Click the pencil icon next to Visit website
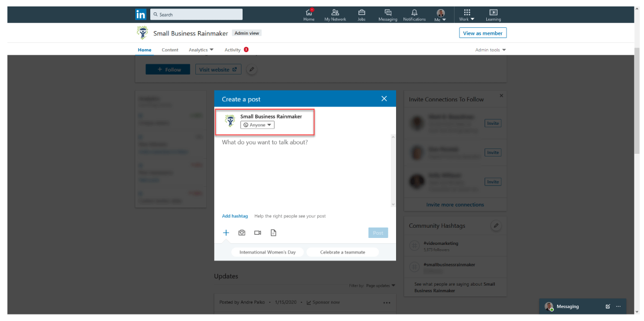 (x=251, y=69)
